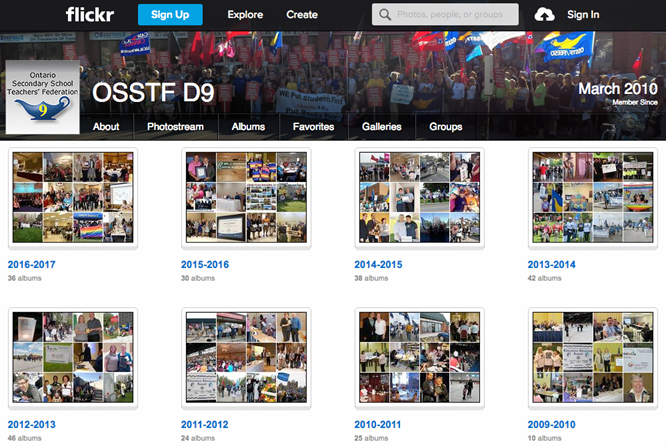Click the "March 2010" member since date
This screenshot has width=666, height=446.
618,89
